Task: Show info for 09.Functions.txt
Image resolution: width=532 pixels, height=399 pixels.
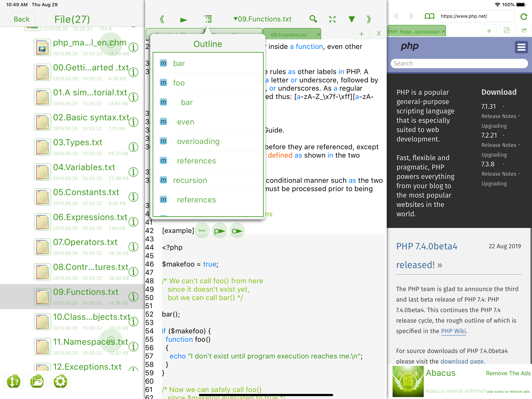Action: pyautogui.click(x=133, y=297)
